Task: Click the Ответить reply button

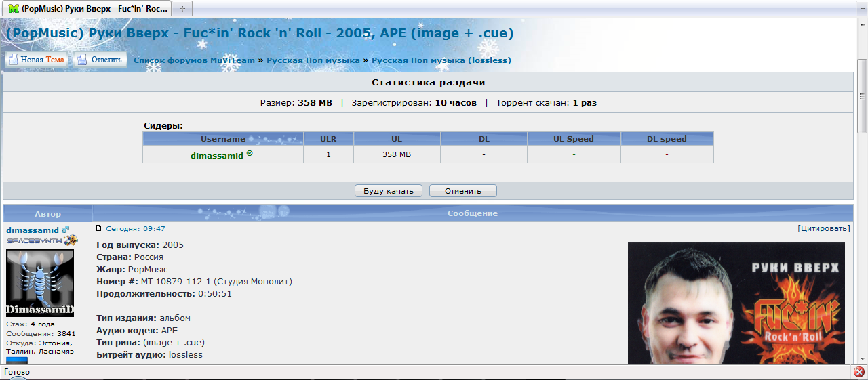Action: tap(100, 60)
